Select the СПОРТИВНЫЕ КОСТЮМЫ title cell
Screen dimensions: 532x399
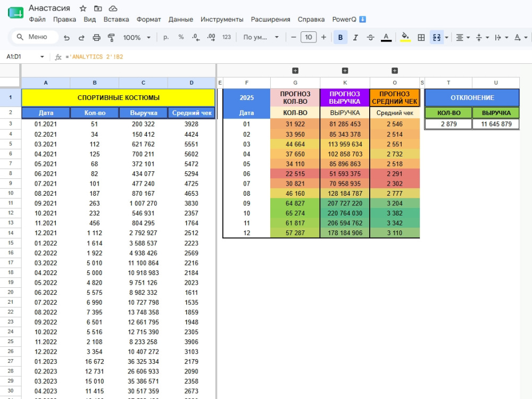[x=119, y=98]
